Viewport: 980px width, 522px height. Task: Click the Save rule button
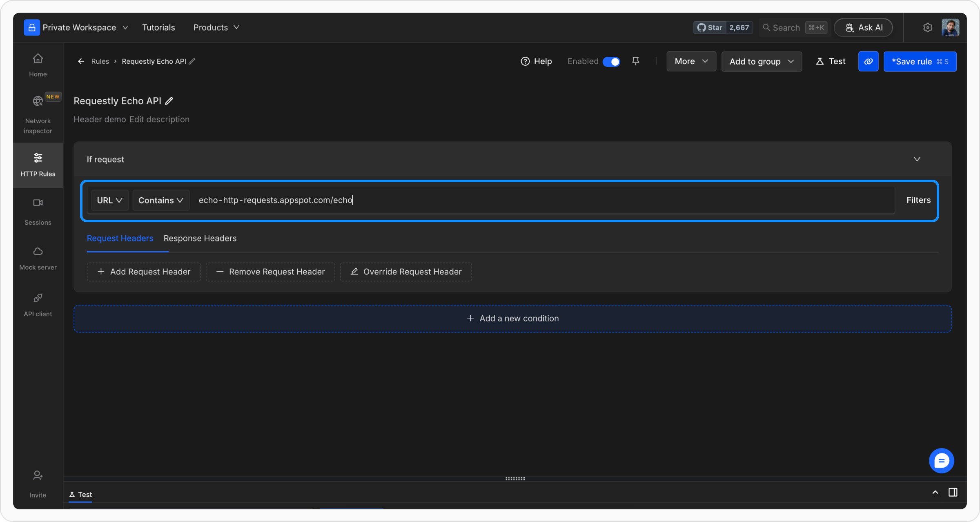(x=920, y=62)
